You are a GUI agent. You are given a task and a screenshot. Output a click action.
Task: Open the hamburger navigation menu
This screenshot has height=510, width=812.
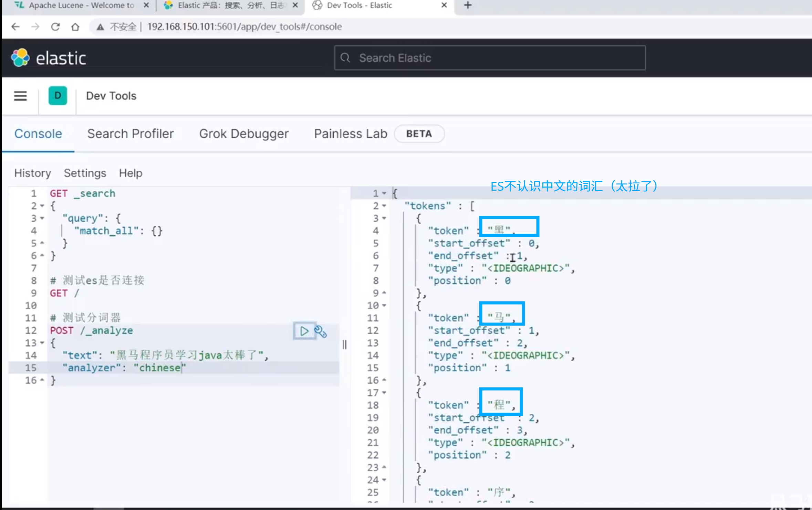click(x=20, y=96)
